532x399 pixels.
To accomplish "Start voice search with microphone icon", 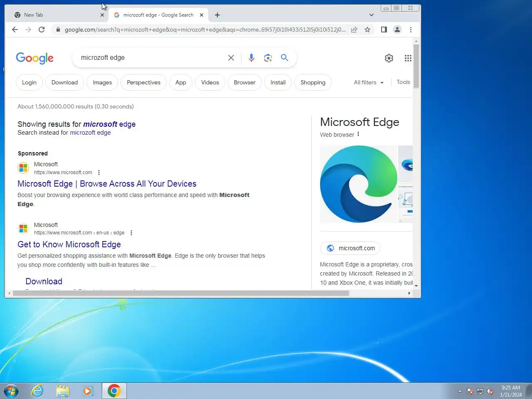I will 251,58.
